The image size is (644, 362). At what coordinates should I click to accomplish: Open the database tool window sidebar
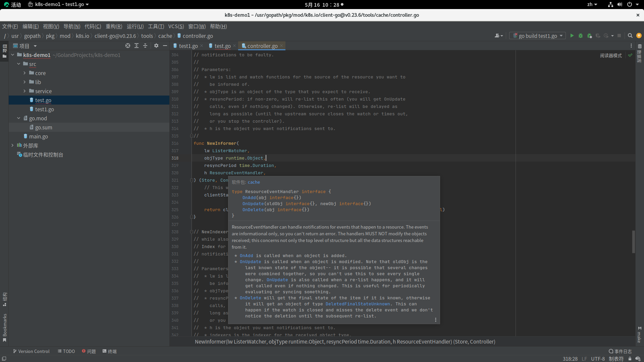pyautogui.click(x=639, y=54)
